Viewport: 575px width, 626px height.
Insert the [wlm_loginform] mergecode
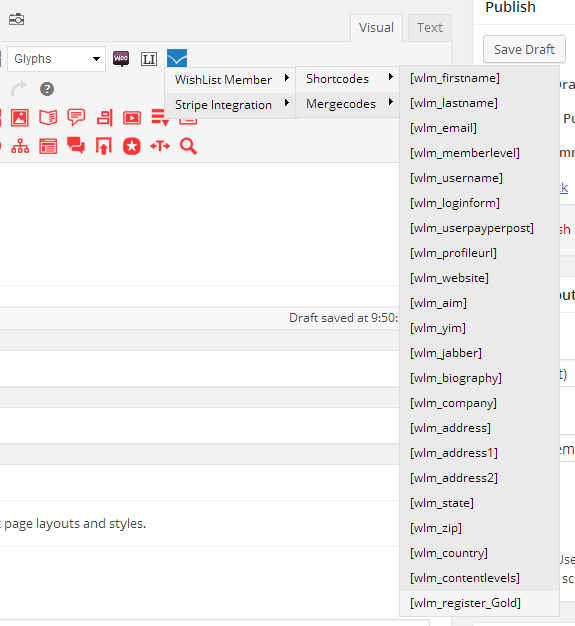pos(479,203)
